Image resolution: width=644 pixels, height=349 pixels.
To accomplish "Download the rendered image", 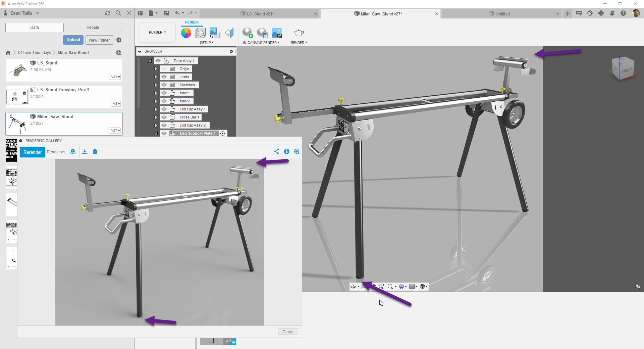I will [85, 152].
